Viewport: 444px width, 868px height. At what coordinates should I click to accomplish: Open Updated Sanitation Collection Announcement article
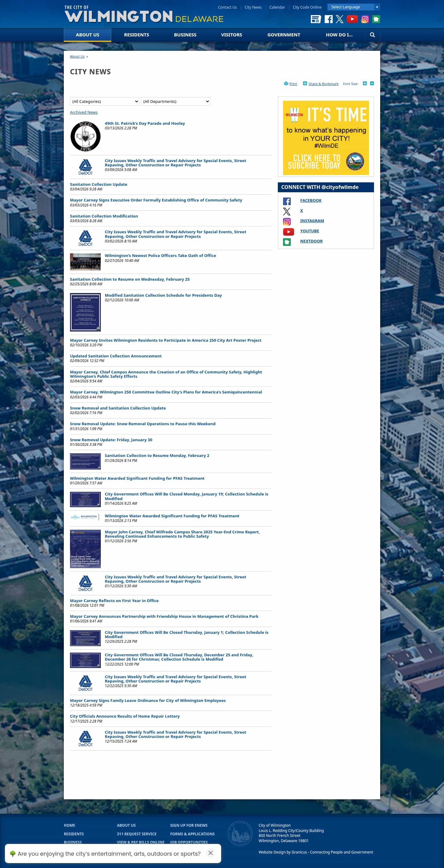116,356
